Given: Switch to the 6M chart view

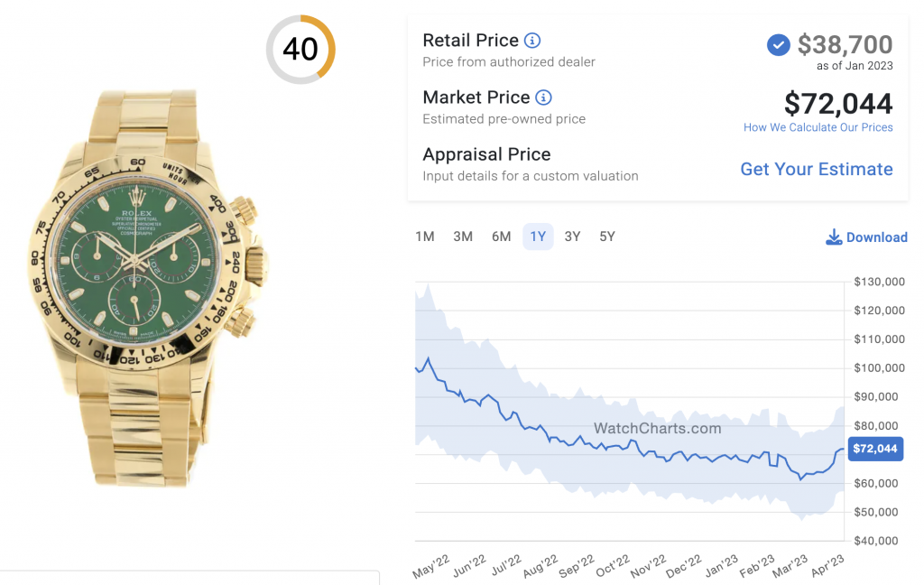Looking at the screenshot, I should coord(501,236).
